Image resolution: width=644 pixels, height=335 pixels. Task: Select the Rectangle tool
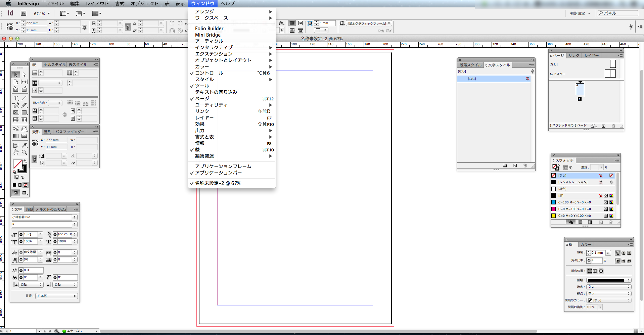click(x=24, y=112)
